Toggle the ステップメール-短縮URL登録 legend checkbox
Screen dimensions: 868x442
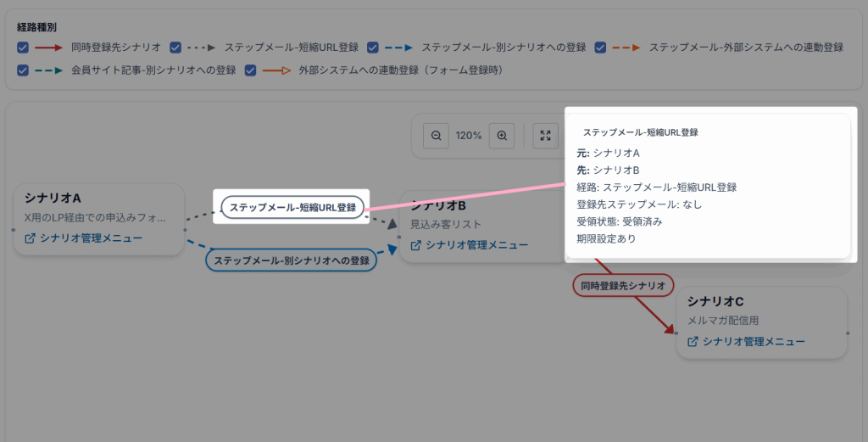coord(175,48)
